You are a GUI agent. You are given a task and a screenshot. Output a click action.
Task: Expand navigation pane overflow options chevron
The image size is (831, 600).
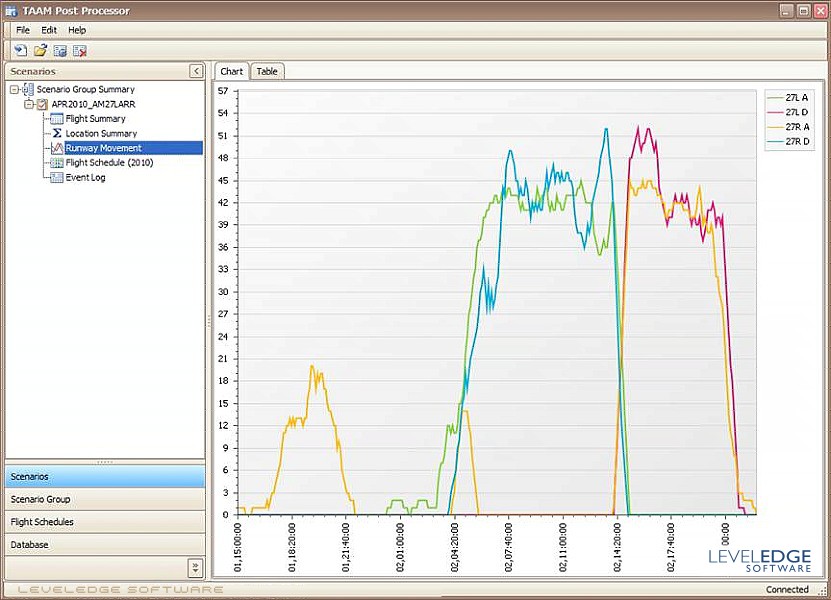click(195, 567)
